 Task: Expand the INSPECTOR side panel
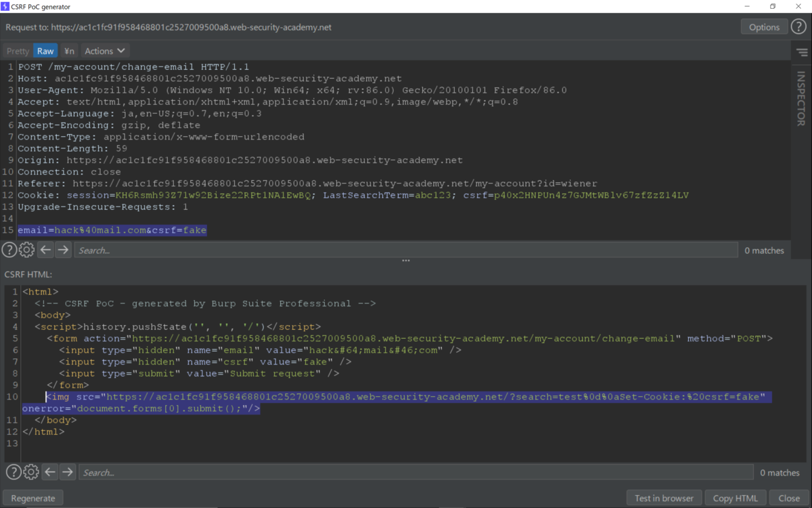[x=801, y=98]
